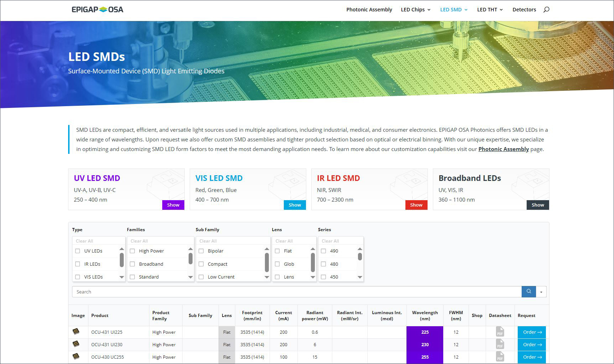This screenshot has width=614, height=364.
Task: Expand the LED Chips menu
Action: click(415, 10)
